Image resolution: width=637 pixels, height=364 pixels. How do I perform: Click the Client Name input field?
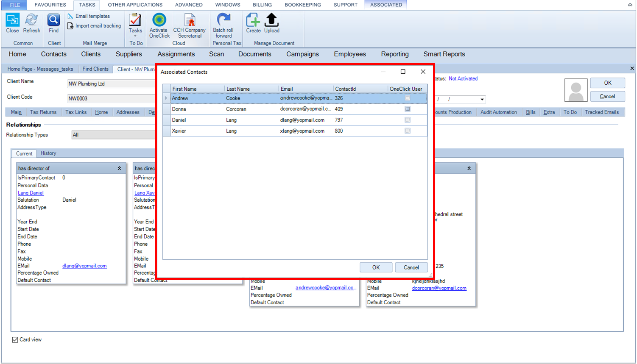[112, 84]
